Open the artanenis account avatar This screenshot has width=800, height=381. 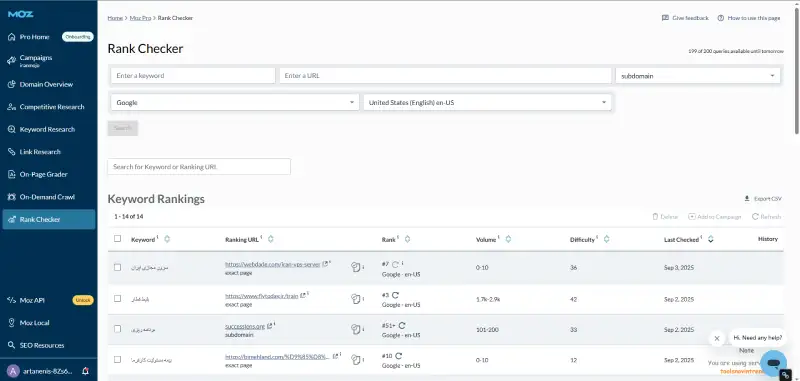[14, 371]
